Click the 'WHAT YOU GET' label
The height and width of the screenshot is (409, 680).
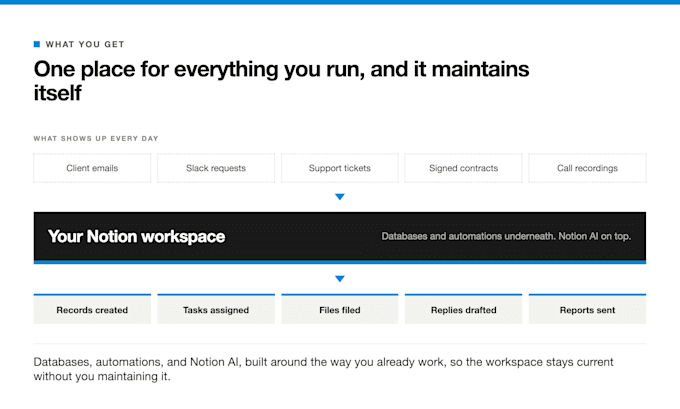click(x=85, y=44)
